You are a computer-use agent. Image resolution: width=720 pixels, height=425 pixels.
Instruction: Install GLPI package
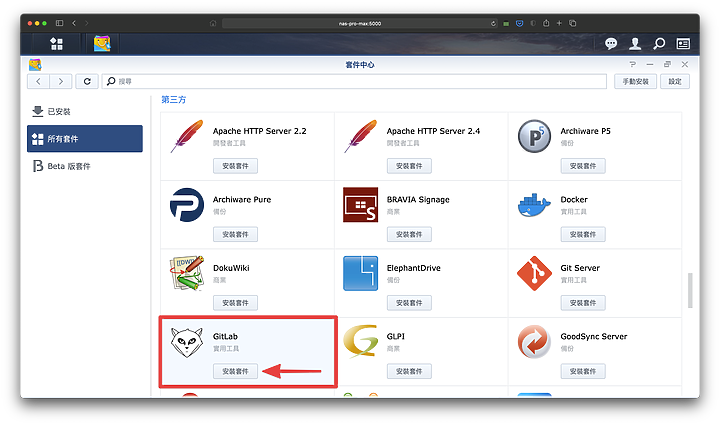409,371
